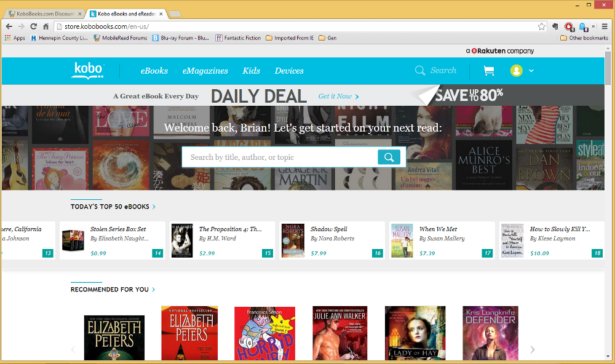
Task: Open the shopping cart
Action: coord(489,71)
